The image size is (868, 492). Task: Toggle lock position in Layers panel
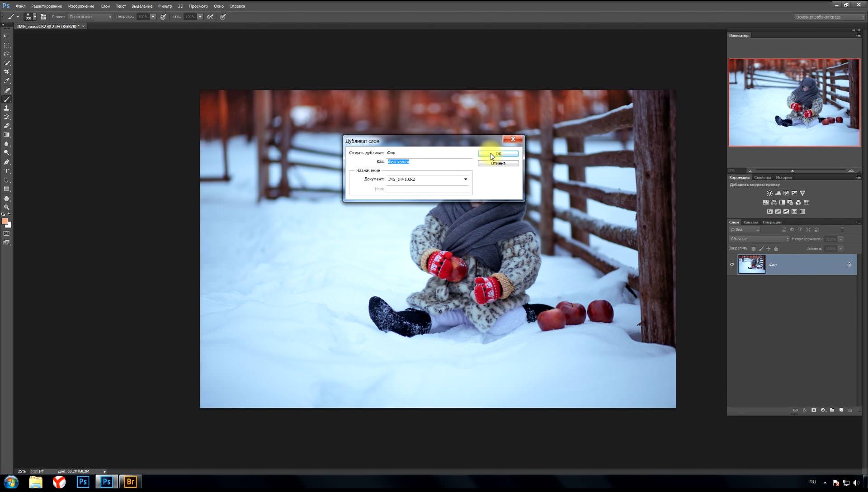click(769, 249)
